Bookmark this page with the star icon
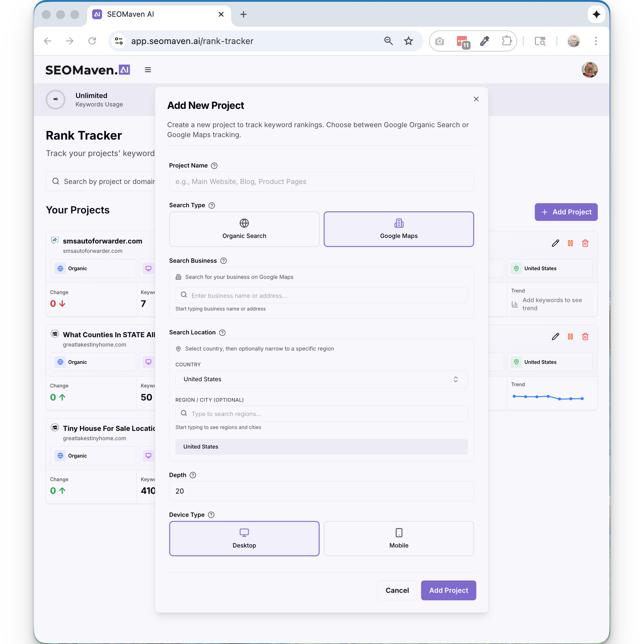The height and width of the screenshot is (644, 644). tap(408, 41)
